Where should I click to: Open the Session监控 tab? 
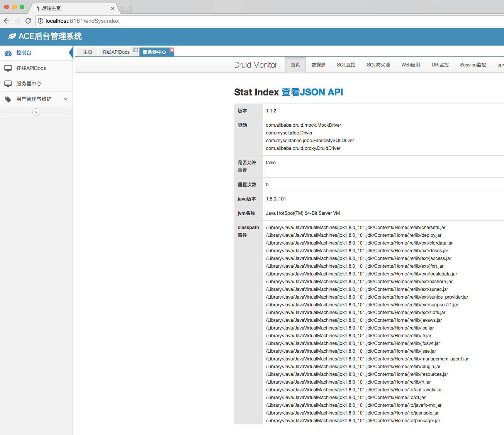pos(473,65)
